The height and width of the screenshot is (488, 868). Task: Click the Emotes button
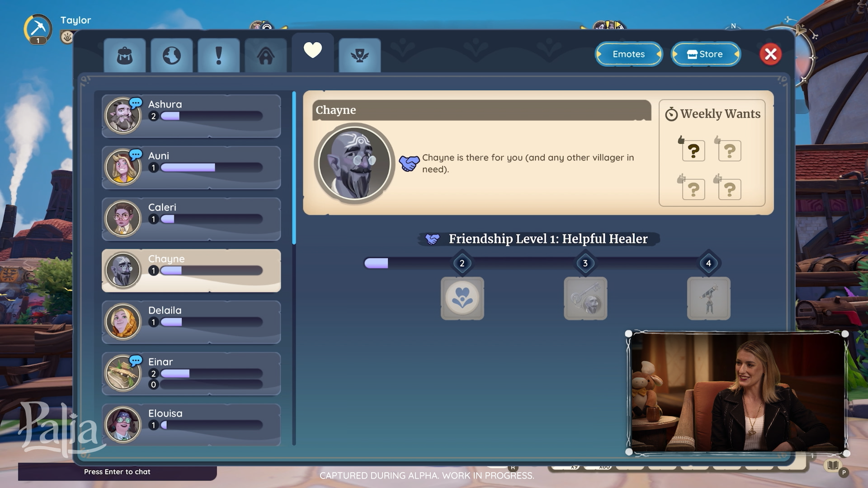tap(628, 54)
